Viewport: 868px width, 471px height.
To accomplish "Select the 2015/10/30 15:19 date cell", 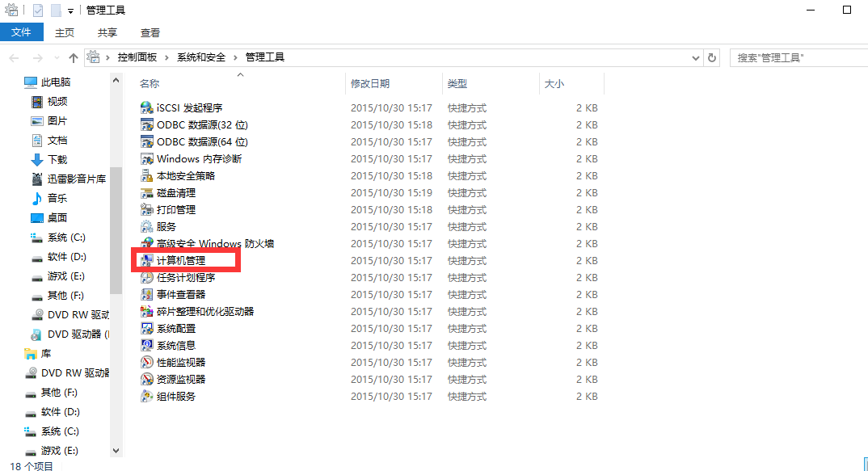I will coord(391,192).
